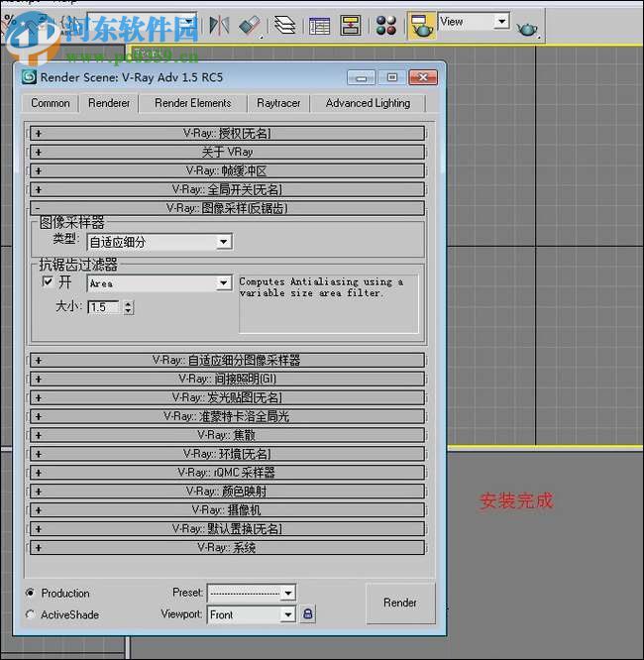644x660 pixels.
Task: Expand V-Ray 摄像机 rollout
Action: [x=227, y=510]
